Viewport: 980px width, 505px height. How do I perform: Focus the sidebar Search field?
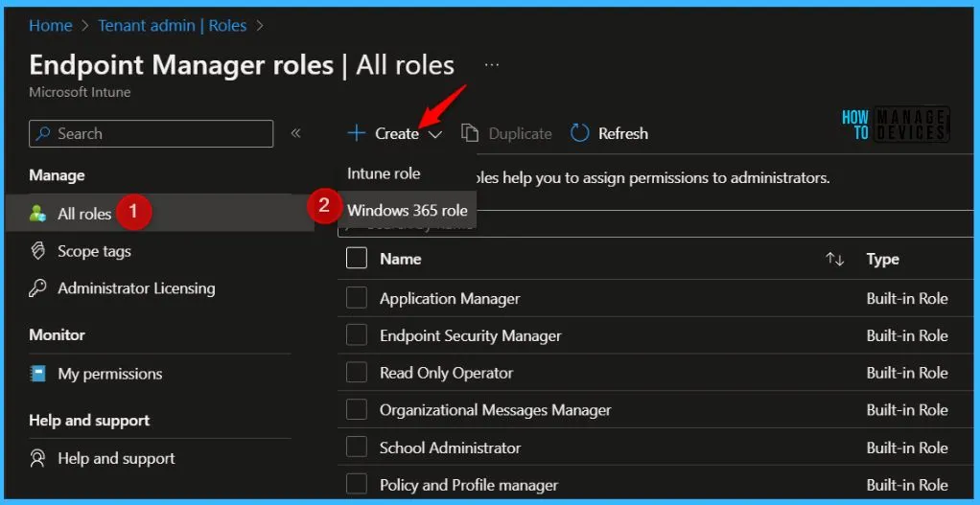click(151, 133)
